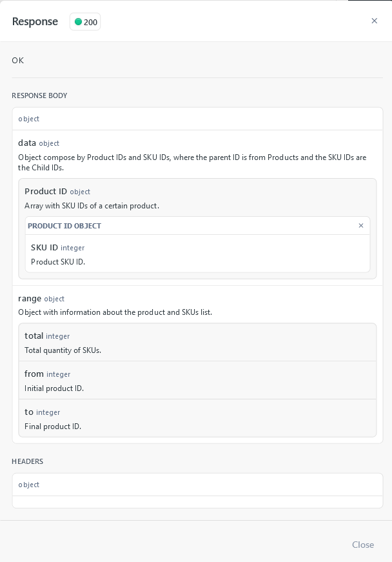Collapse the PRODUCT ID OBJECT section
This screenshot has width=392, height=562.
[361, 225]
